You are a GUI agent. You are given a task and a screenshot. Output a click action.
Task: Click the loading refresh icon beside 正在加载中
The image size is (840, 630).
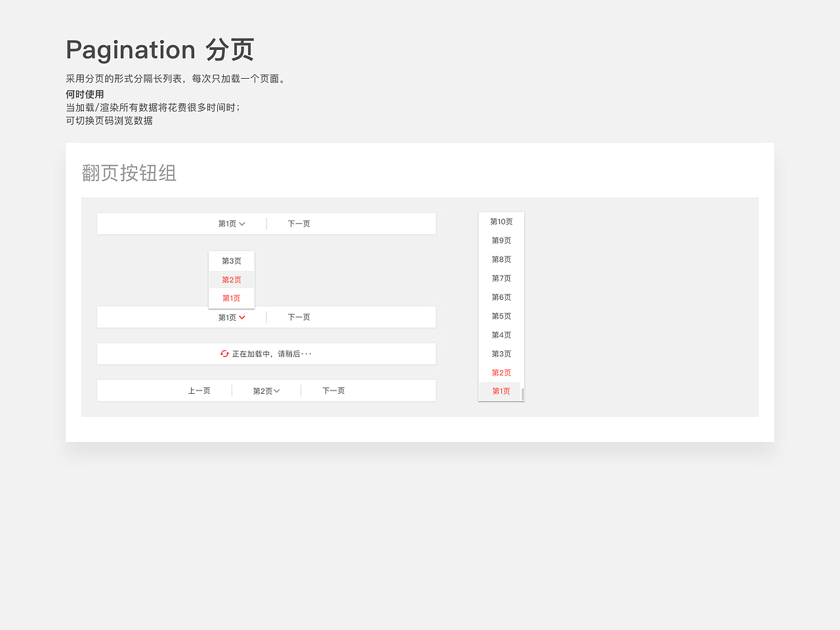[x=223, y=353]
